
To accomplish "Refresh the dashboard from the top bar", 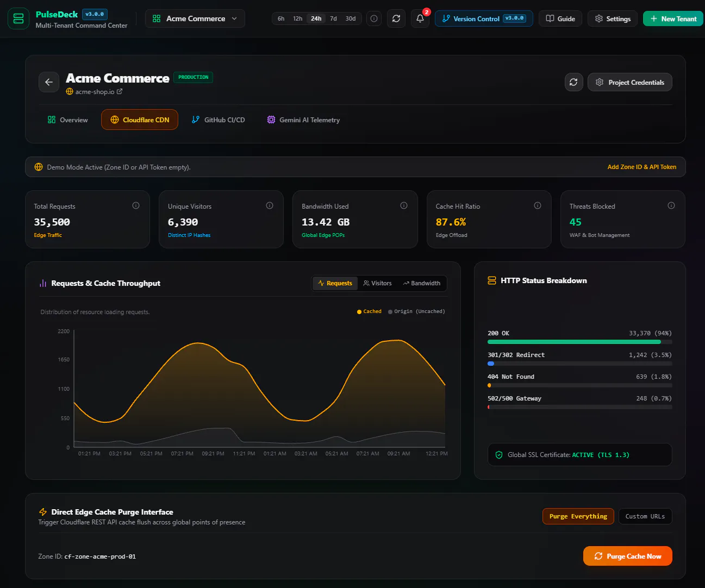I will tap(396, 18).
